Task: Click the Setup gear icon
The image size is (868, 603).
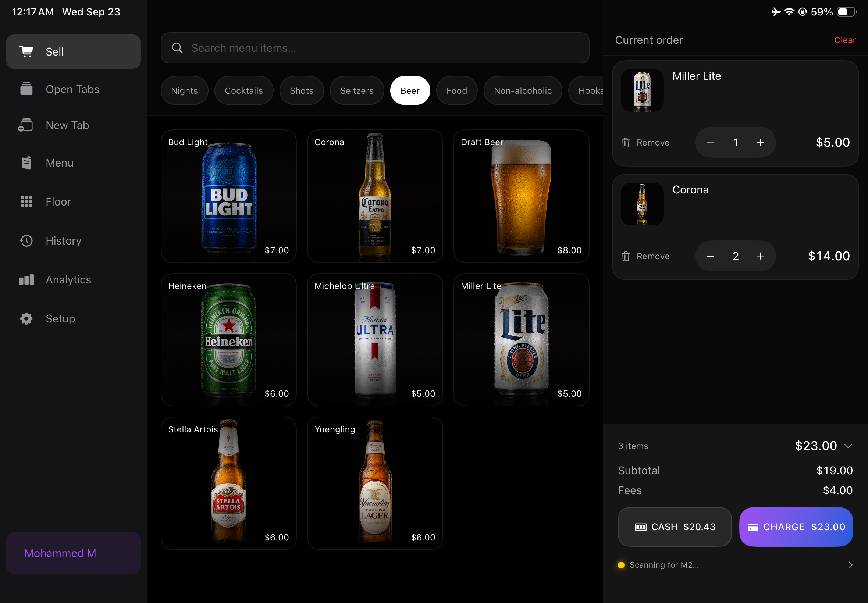Action: coord(26,318)
